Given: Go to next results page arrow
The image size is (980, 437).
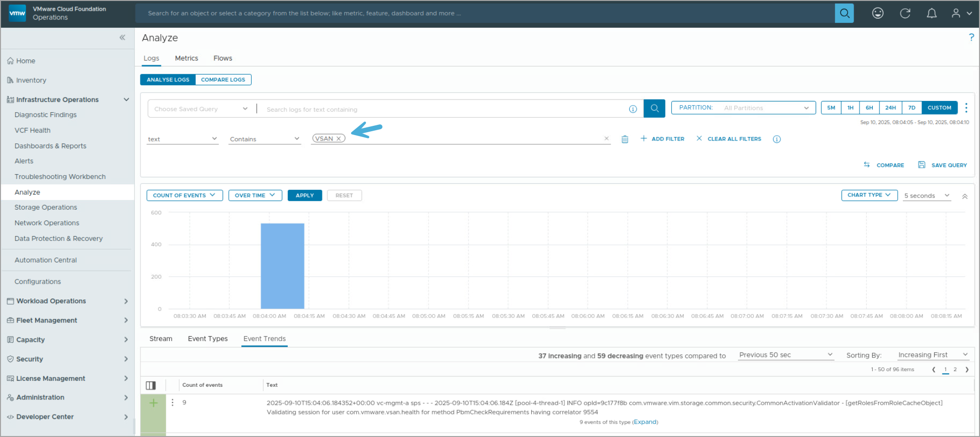Looking at the screenshot, I should (967, 370).
